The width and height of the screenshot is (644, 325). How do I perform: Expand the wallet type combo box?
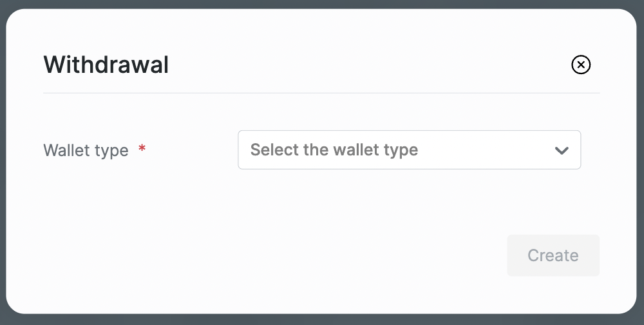click(409, 150)
